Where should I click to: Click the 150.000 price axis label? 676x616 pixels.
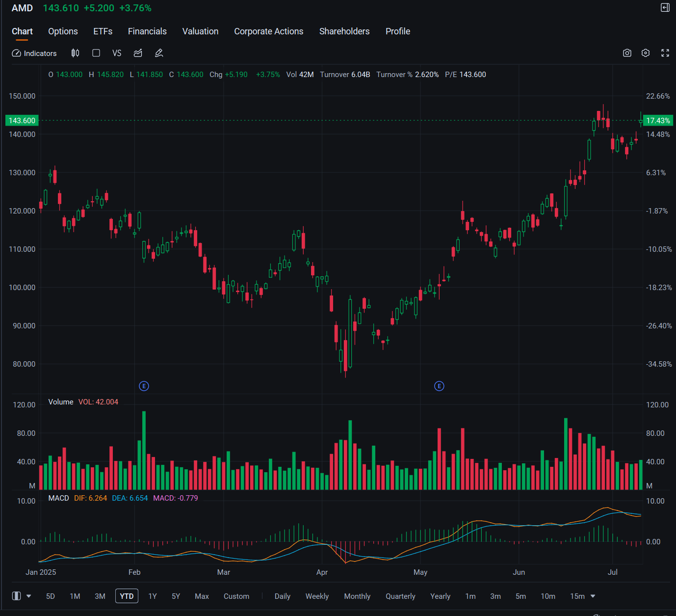tap(22, 96)
